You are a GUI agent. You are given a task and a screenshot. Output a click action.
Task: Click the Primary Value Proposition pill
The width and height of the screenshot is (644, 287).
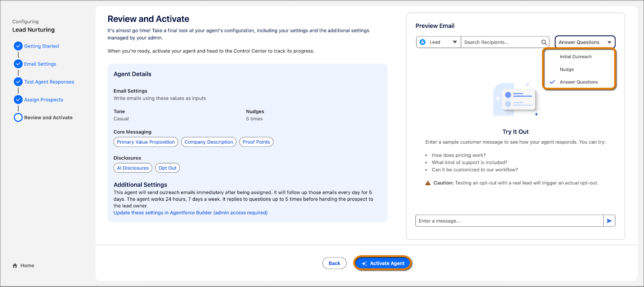coord(146,142)
